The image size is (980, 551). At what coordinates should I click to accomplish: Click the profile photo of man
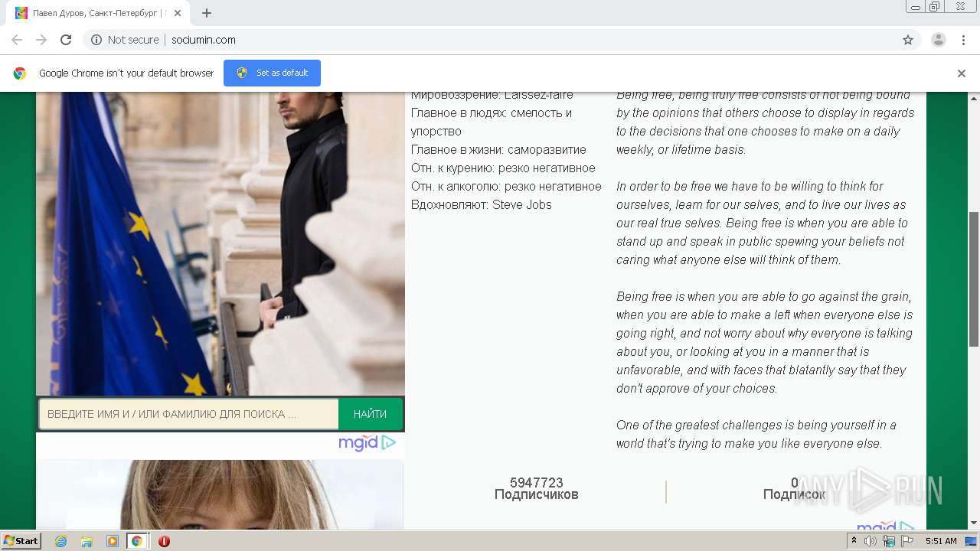(x=220, y=243)
